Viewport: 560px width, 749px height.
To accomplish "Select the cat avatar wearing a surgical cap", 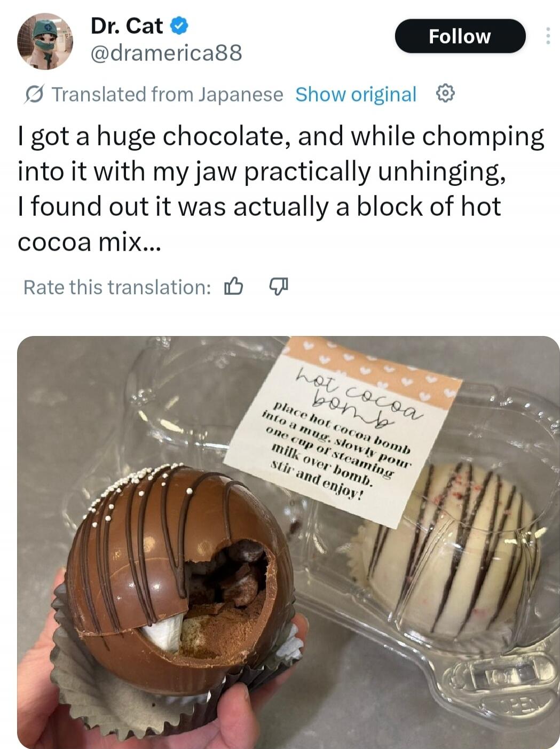I will (45, 42).
